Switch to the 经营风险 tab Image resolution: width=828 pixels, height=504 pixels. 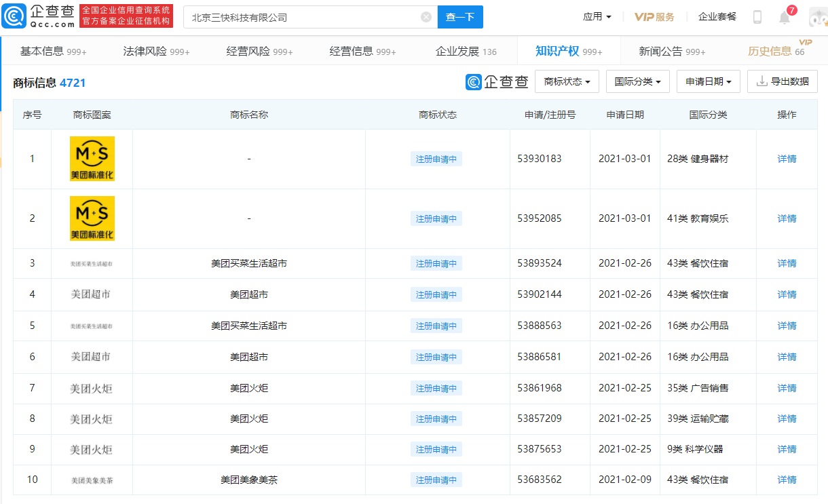(x=259, y=52)
